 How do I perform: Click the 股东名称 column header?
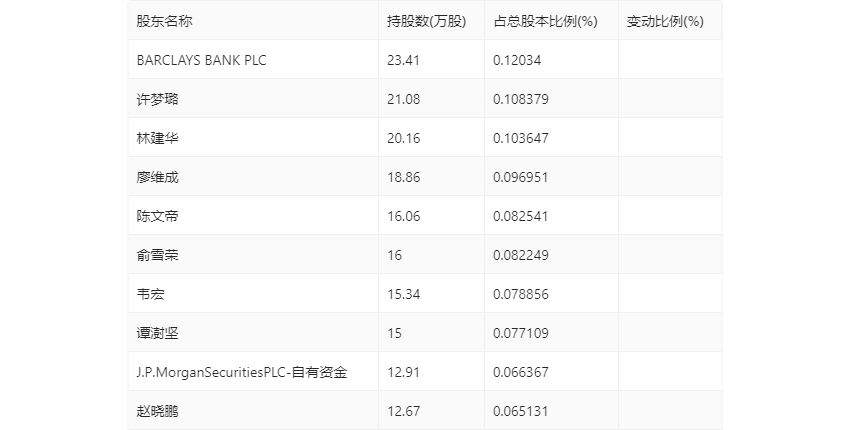point(164,21)
